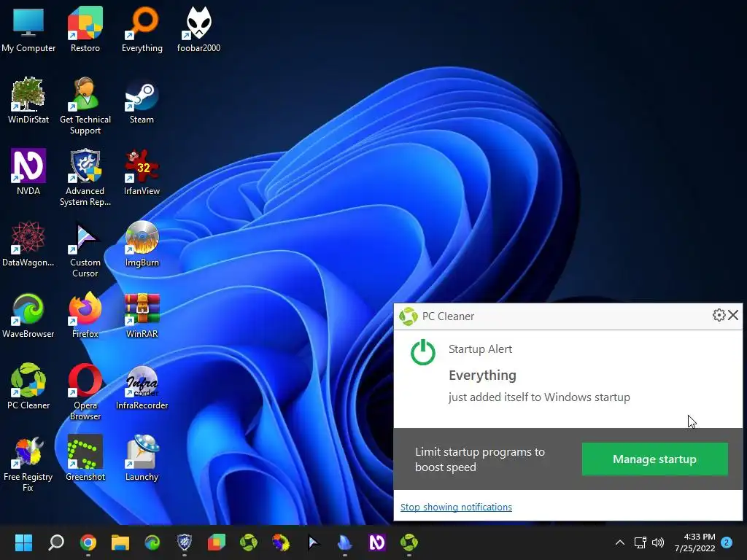Screen dimensions: 747x560
Task: Click the Everything program name in alert
Action: [482, 376]
